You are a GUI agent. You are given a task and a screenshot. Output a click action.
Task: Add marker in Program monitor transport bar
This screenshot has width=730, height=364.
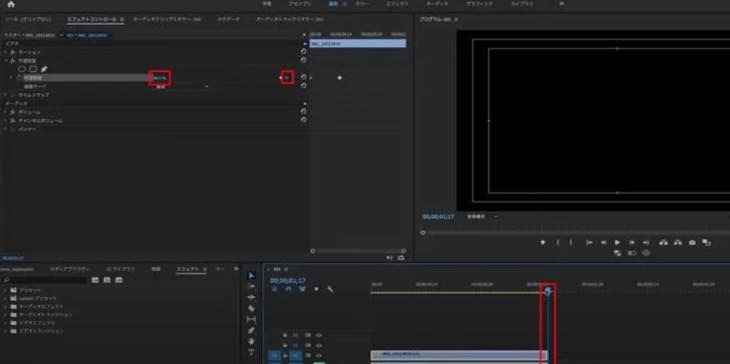pyautogui.click(x=542, y=243)
